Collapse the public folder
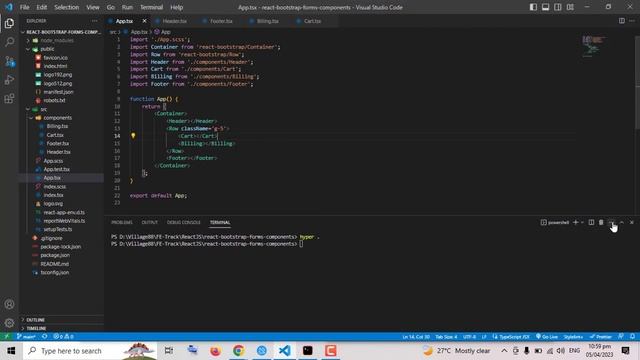 (61, 49)
